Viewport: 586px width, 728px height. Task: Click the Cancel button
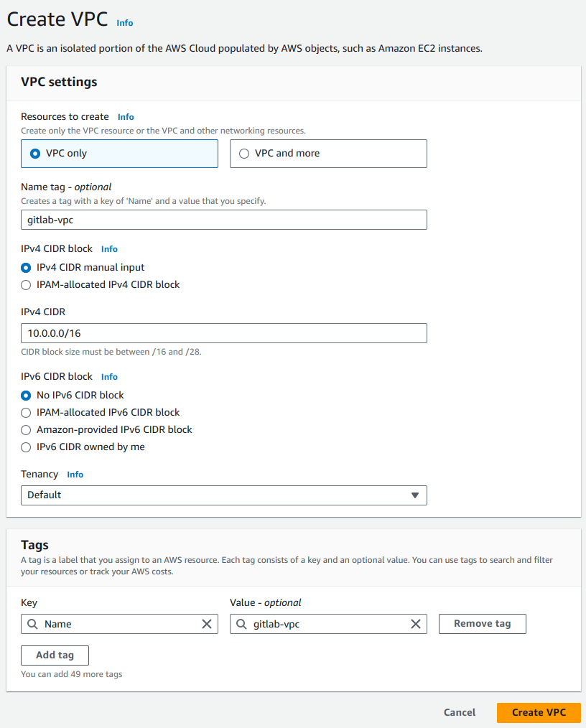459,712
